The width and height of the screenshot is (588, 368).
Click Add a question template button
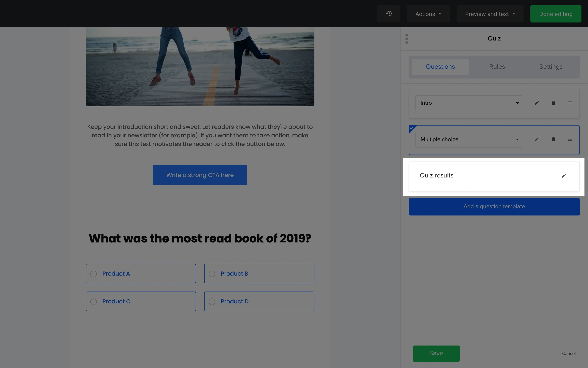point(494,206)
